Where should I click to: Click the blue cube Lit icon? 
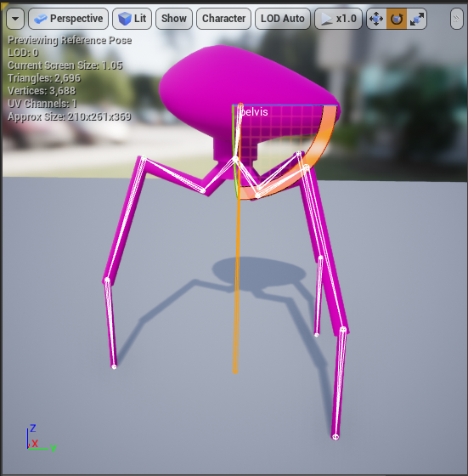(x=125, y=19)
